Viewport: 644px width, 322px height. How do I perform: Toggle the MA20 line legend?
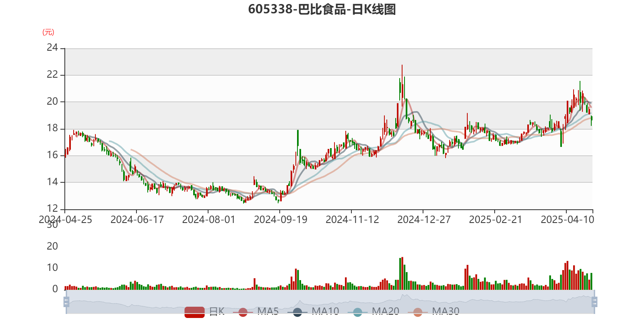pos(374,312)
